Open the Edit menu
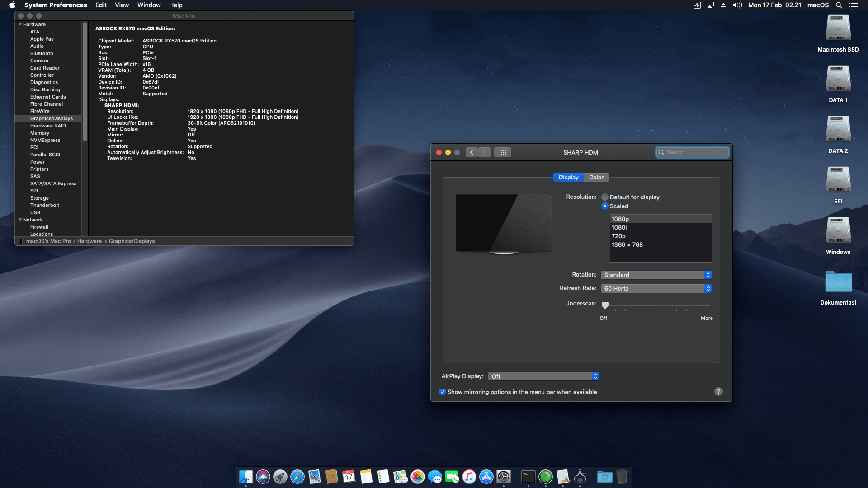The image size is (868, 488). (101, 5)
